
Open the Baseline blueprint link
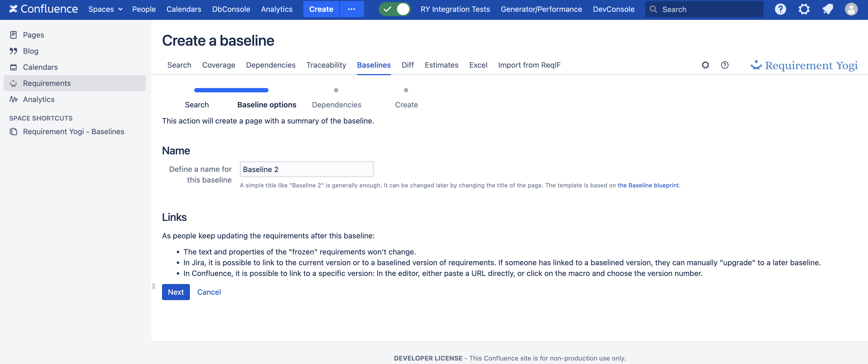(648, 185)
